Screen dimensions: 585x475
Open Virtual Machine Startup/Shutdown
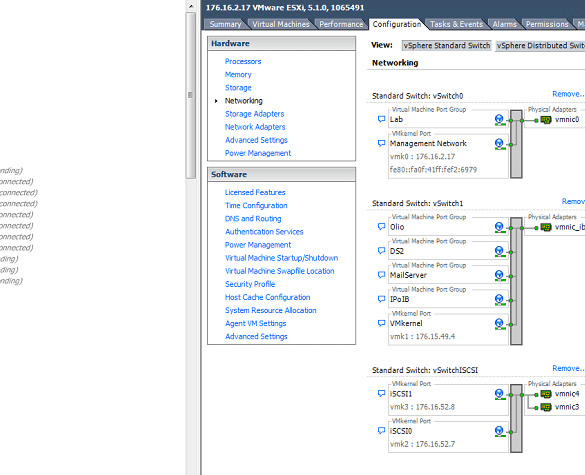tap(281, 258)
